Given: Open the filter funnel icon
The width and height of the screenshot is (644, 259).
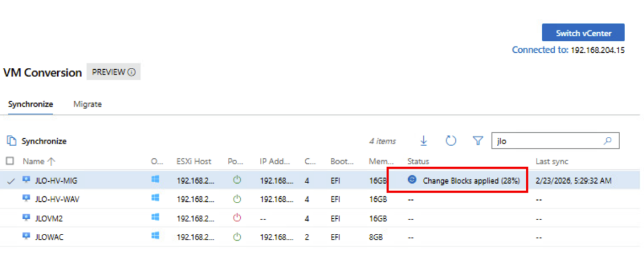Looking at the screenshot, I should (x=477, y=141).
